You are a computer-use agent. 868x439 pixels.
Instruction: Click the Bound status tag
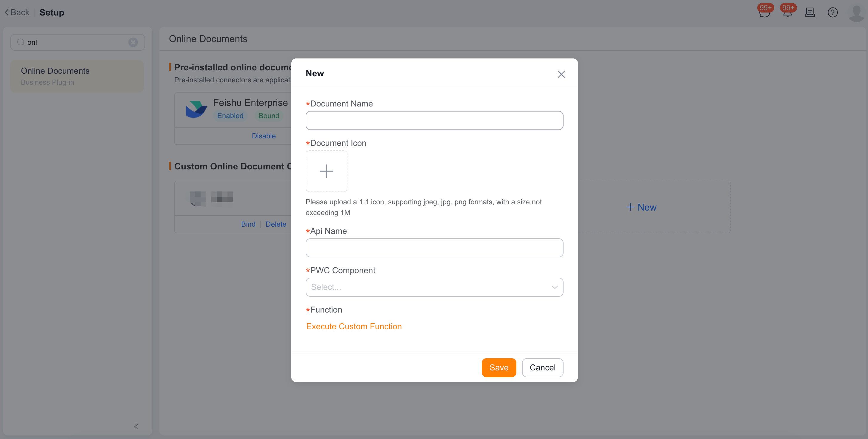tap(269, 115)
